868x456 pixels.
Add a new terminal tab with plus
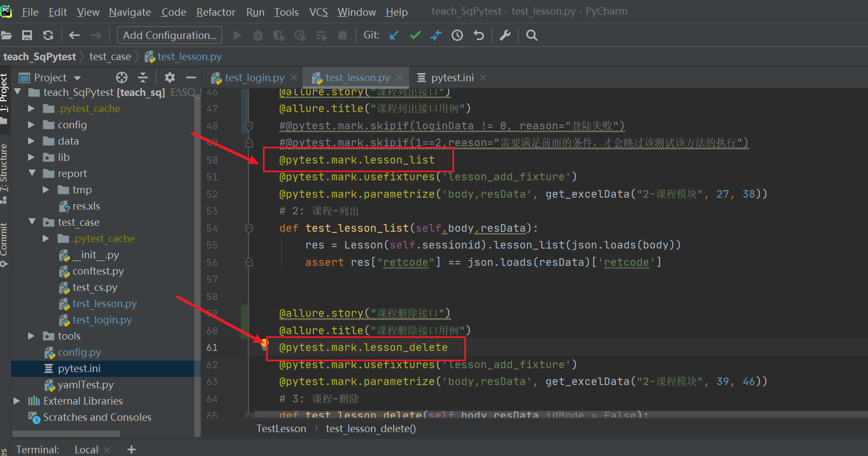131,450
